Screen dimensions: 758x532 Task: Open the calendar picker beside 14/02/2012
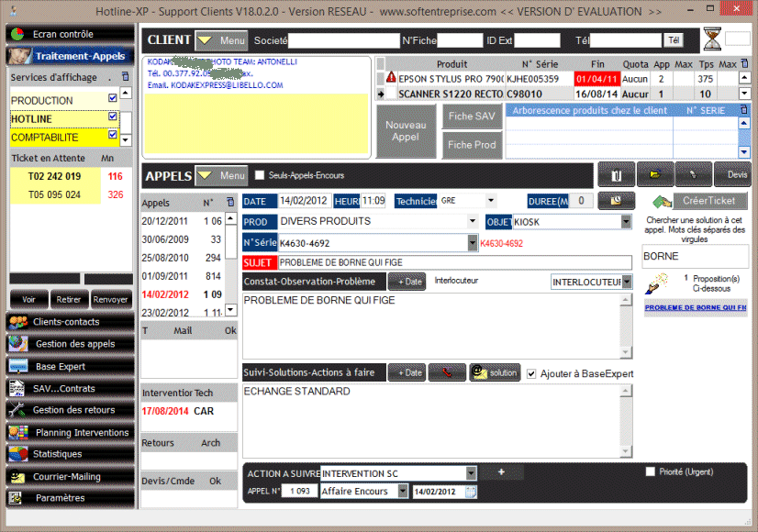(x=472, y=492)
